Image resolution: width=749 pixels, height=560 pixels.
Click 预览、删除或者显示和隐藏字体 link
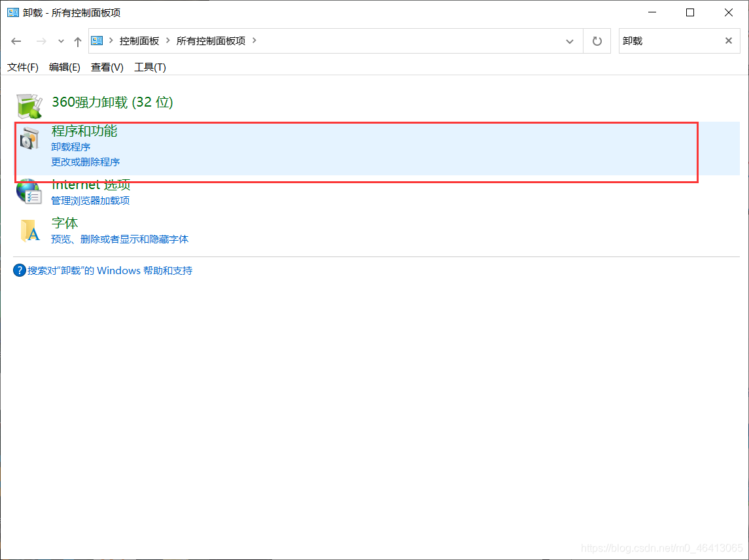[x=120, y=239]
